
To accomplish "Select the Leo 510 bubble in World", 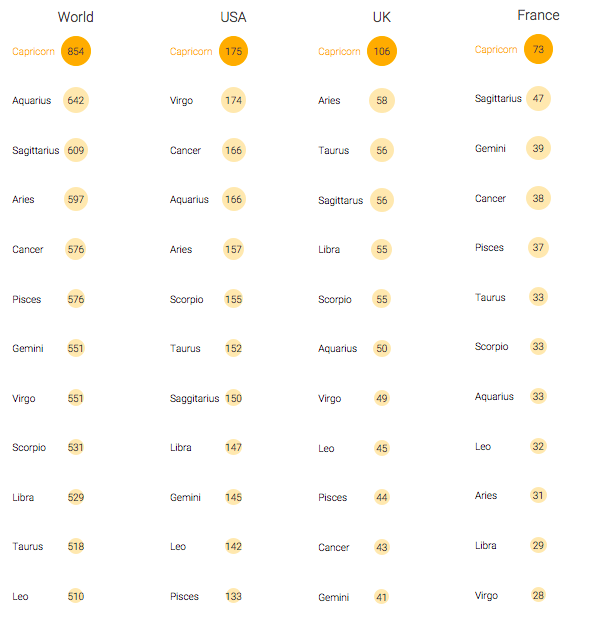I will [x=76, y=596].
